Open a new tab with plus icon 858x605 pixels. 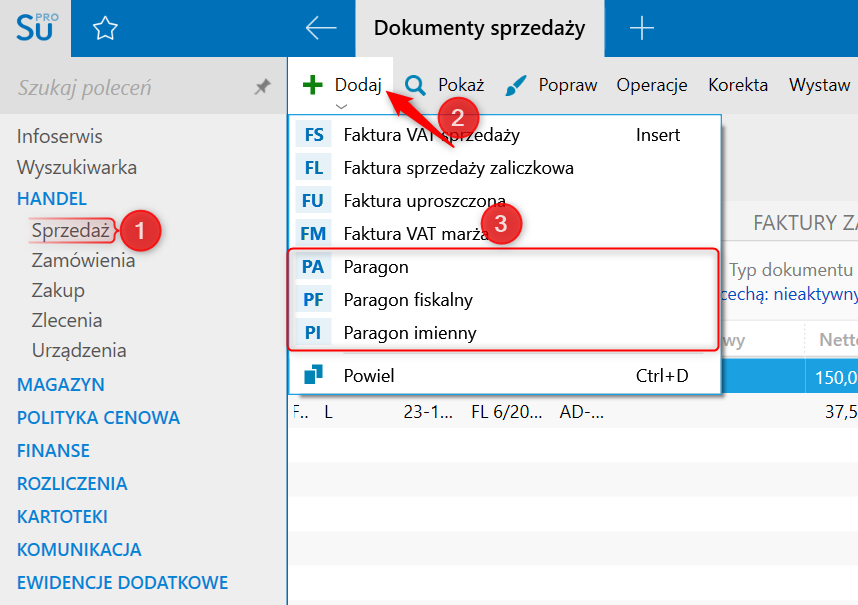click(x=641, y=28)
